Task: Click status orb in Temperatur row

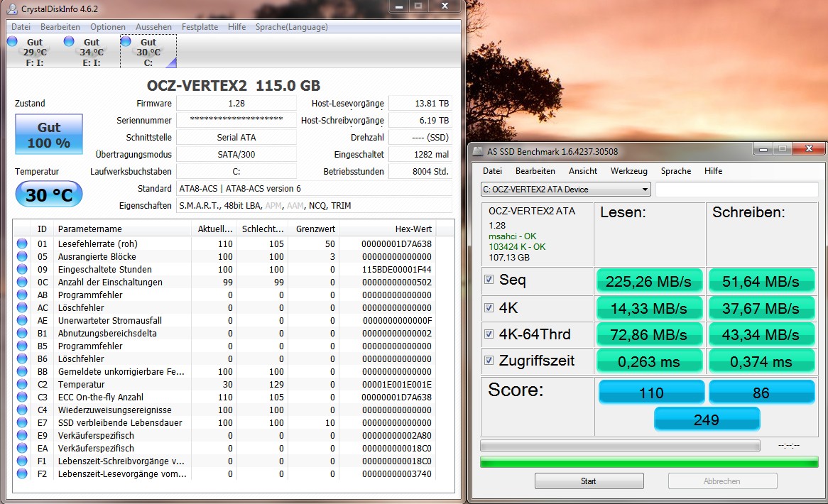Action: [22, 384]
